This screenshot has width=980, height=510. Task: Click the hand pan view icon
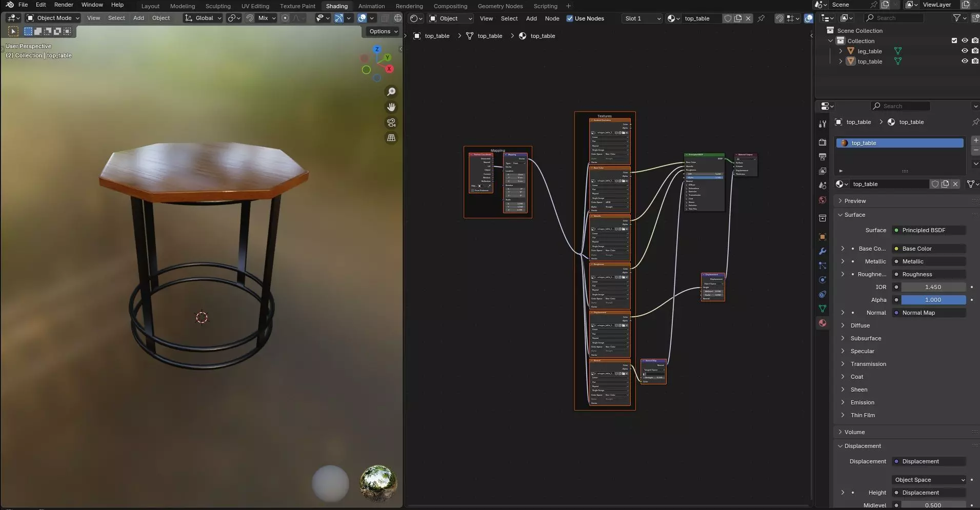(x=391, y=107)
